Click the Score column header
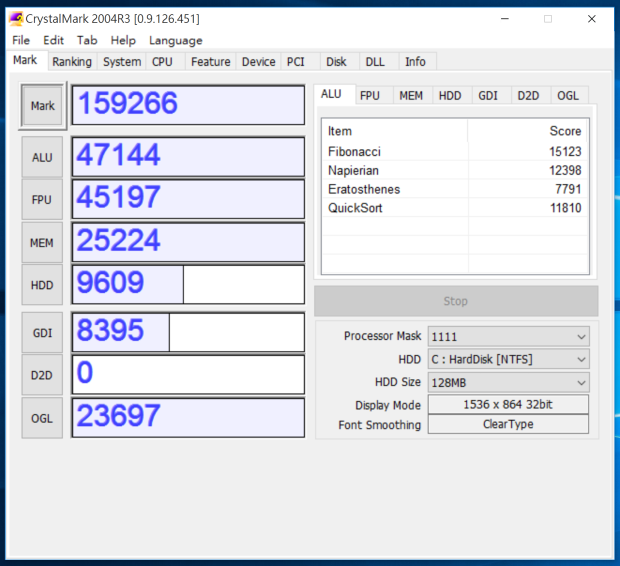The image size is (620, 566). 527,131
